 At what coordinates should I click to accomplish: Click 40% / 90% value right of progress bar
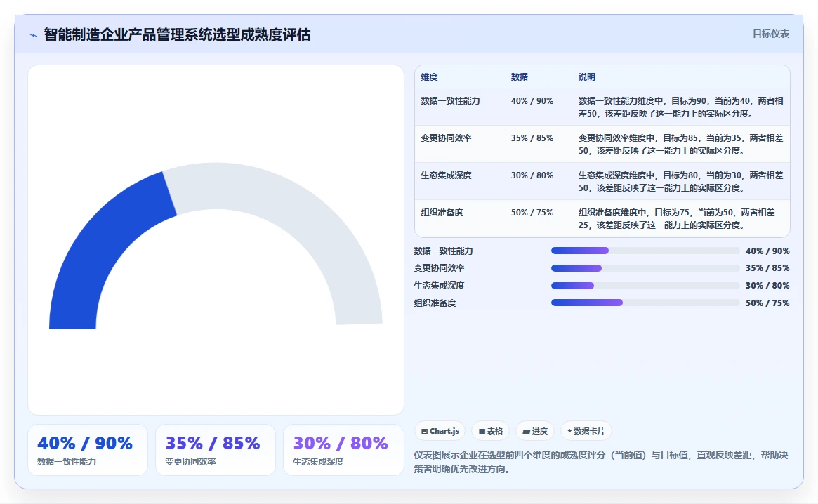[x=767, y=251]
